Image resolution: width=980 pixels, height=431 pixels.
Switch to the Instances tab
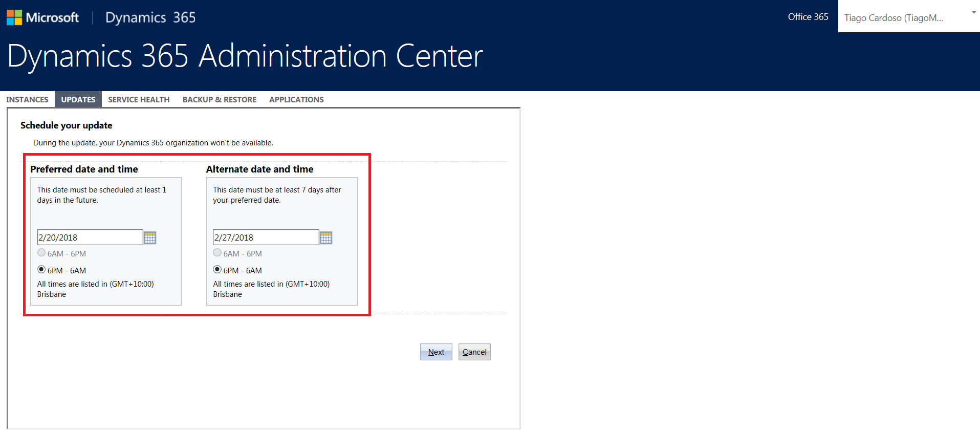[27, 99]
